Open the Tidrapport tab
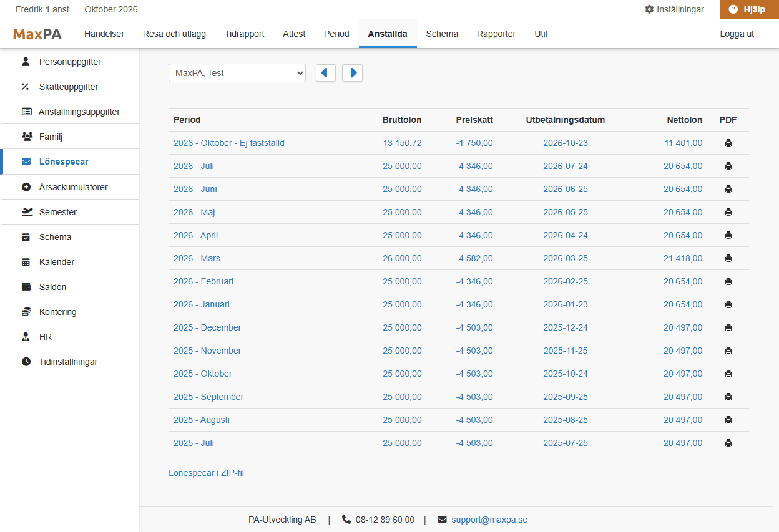Image resolution: width=779 pixels, height=532 pixels. (245, 34)
